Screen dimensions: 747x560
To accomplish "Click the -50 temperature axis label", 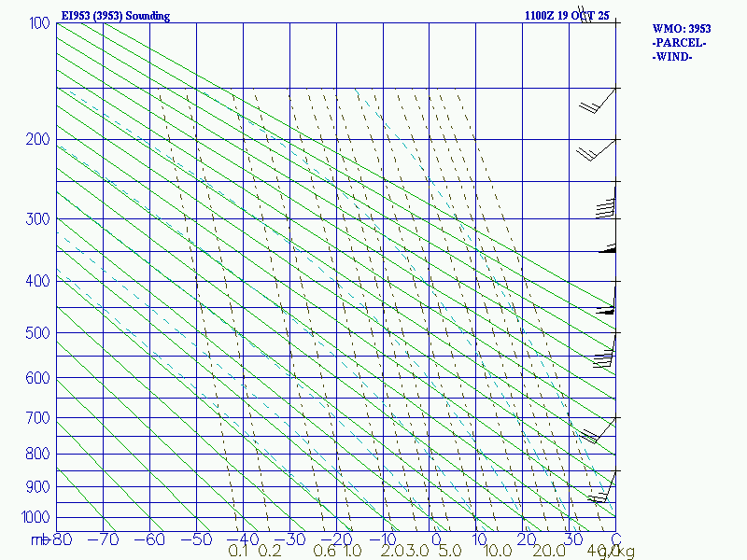I will click(196, 539).
